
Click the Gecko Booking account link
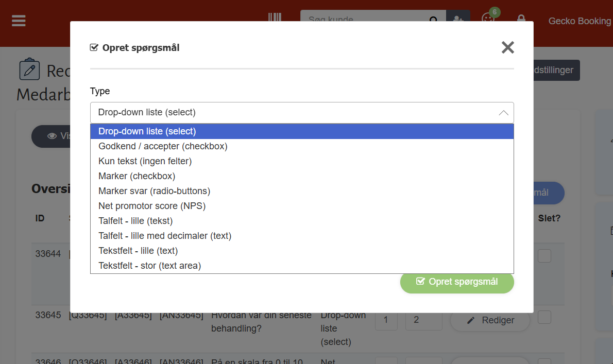(580, 21)
